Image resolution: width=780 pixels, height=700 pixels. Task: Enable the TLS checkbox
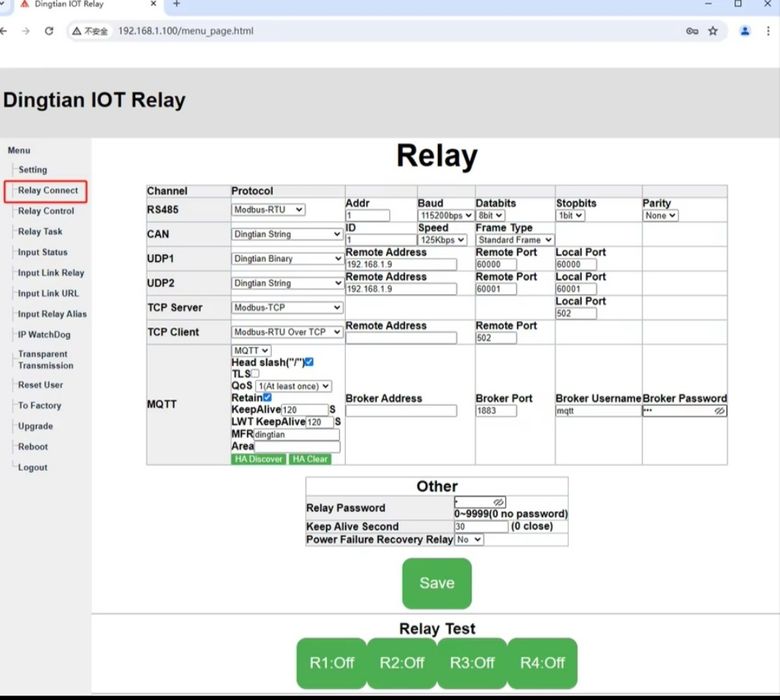255,373
